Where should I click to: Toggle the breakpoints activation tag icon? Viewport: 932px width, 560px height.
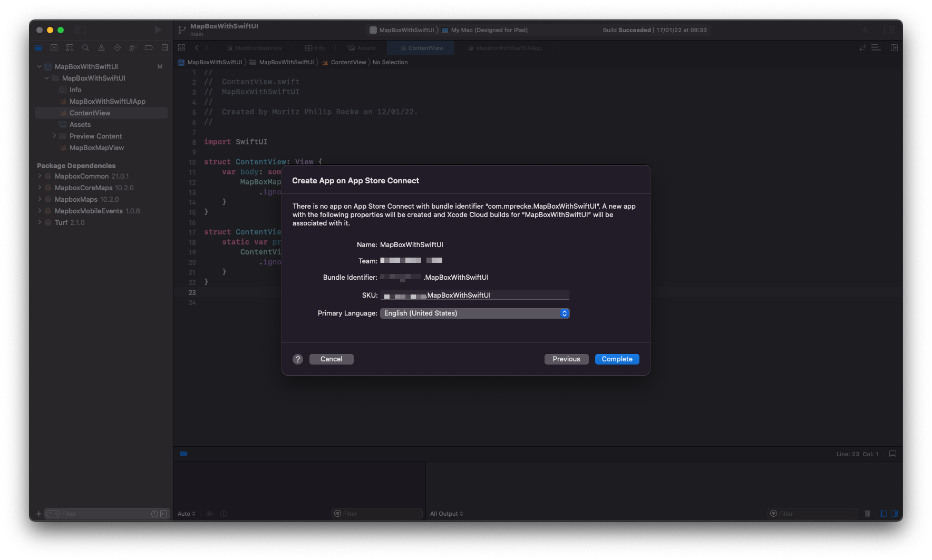click(183, 454)
